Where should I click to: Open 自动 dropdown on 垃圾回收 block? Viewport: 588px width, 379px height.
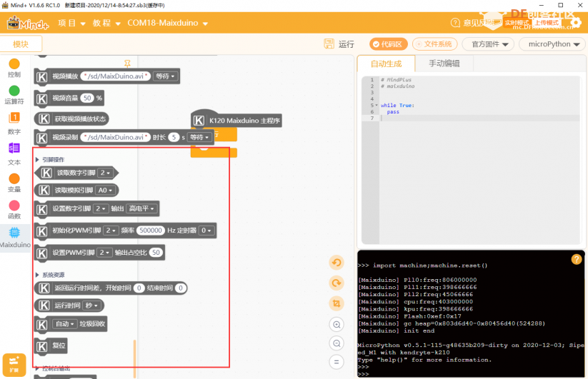coord(64,324)
